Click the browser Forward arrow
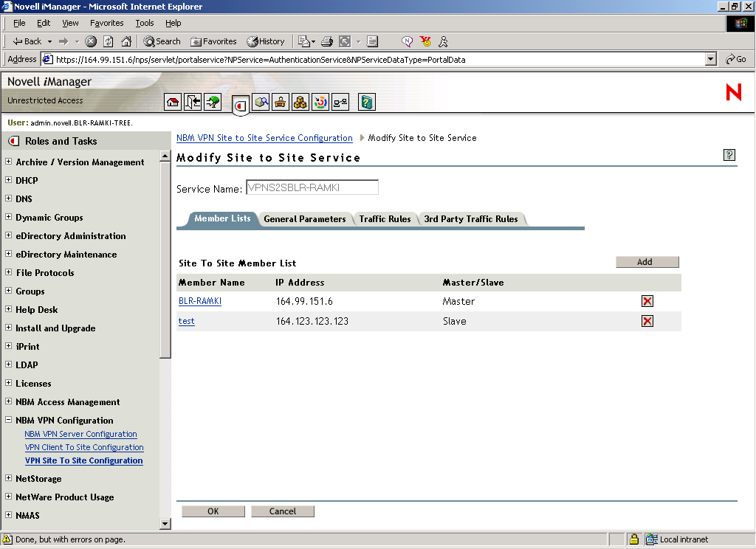The height and width of the screenshot is (549, 756). (x=63, y=41)
